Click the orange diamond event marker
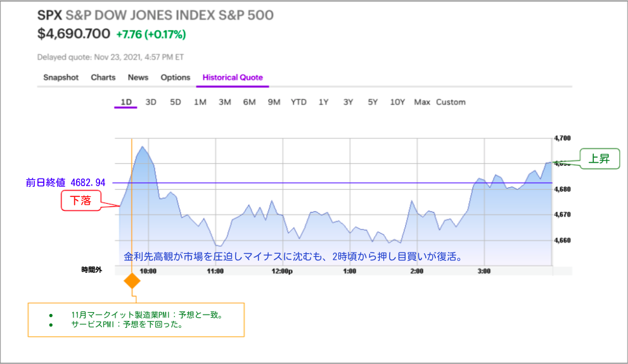628x364 pixels. coord(132,281)
